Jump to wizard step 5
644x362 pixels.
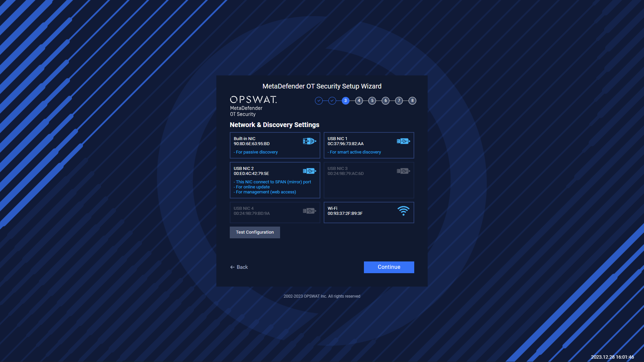pyautogui.click(x=372, y=101)
